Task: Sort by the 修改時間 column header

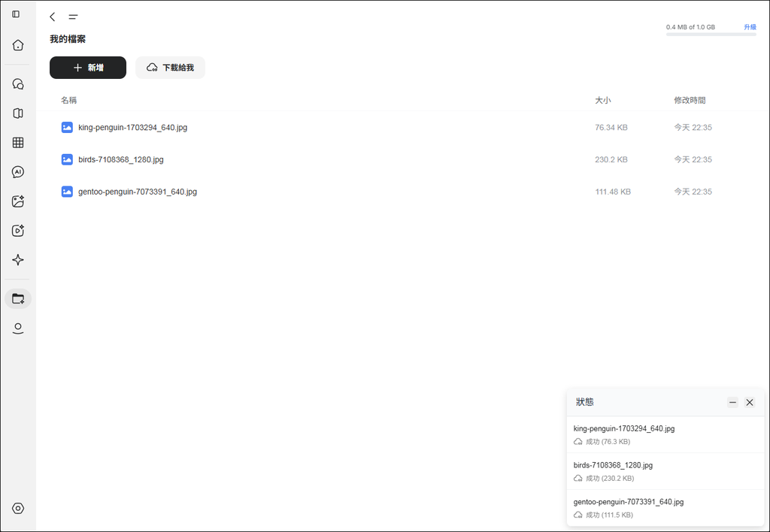Action: pyautogui.click(x=690, y=100)
